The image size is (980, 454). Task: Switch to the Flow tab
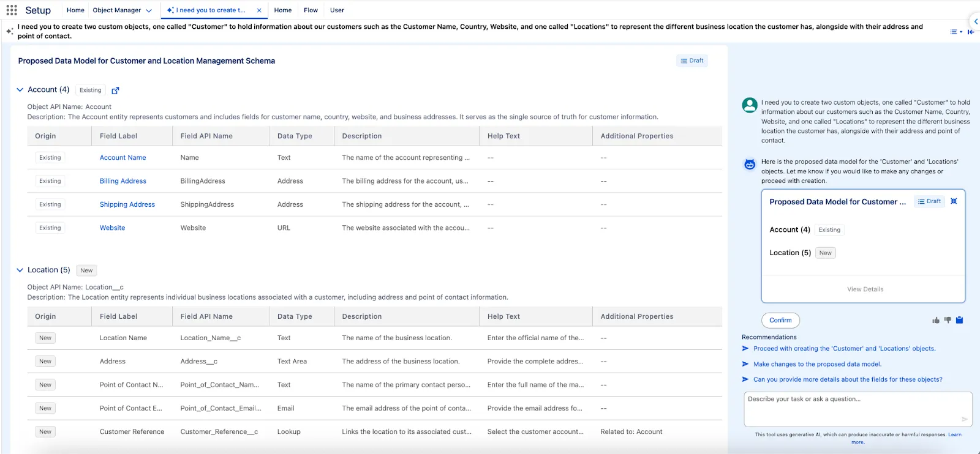pyautogui.click(x=311, y=10)
